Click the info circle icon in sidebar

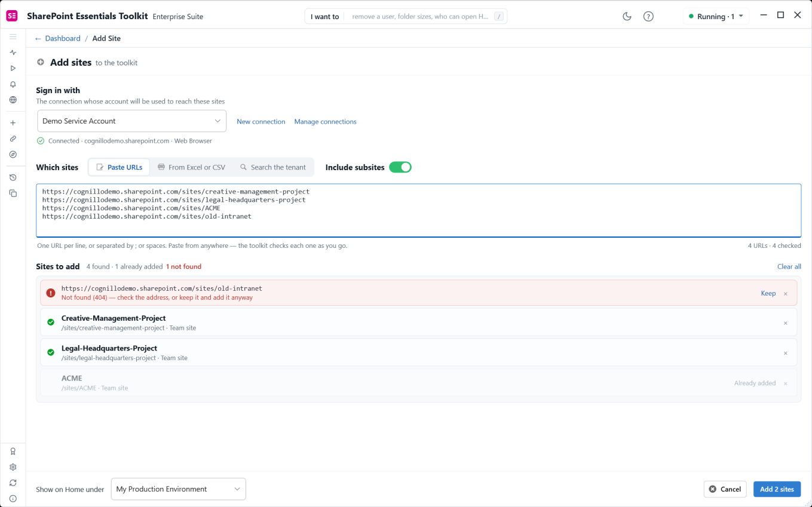[13, 498]
